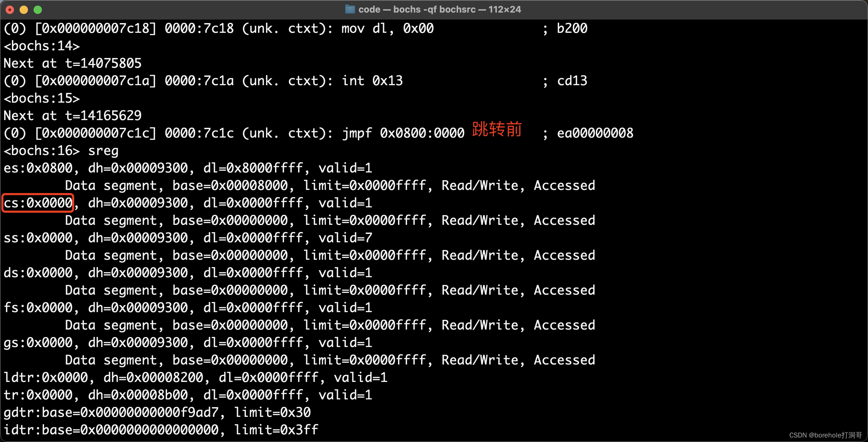
Task: Click the es:0x0800 register value
Action: tap(38, 168)
